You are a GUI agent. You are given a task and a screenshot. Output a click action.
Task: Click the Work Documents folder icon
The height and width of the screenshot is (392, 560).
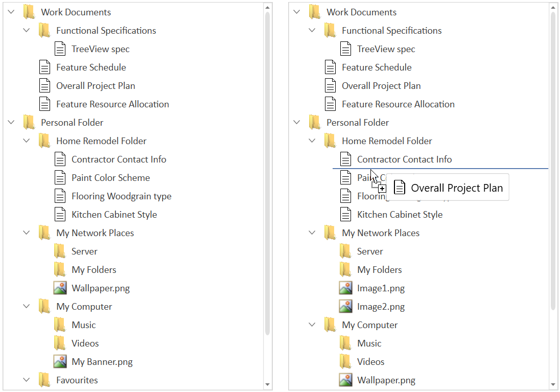29,12
